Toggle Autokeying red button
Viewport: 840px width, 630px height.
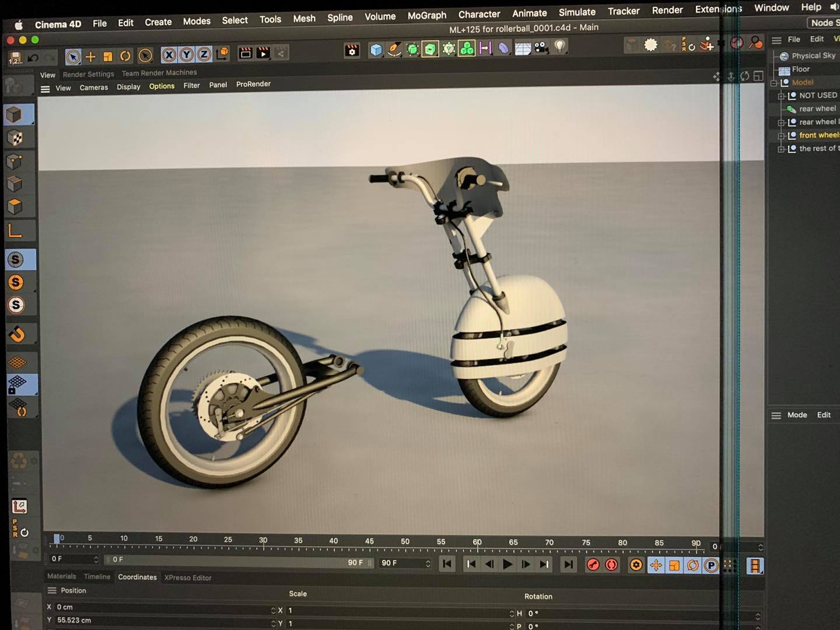(x=611, y=565)
